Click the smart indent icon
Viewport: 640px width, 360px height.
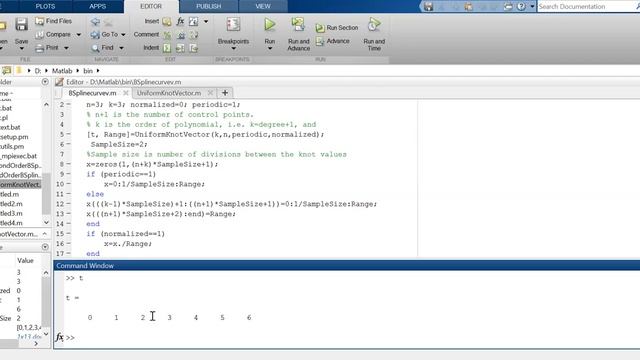(167, 48)
